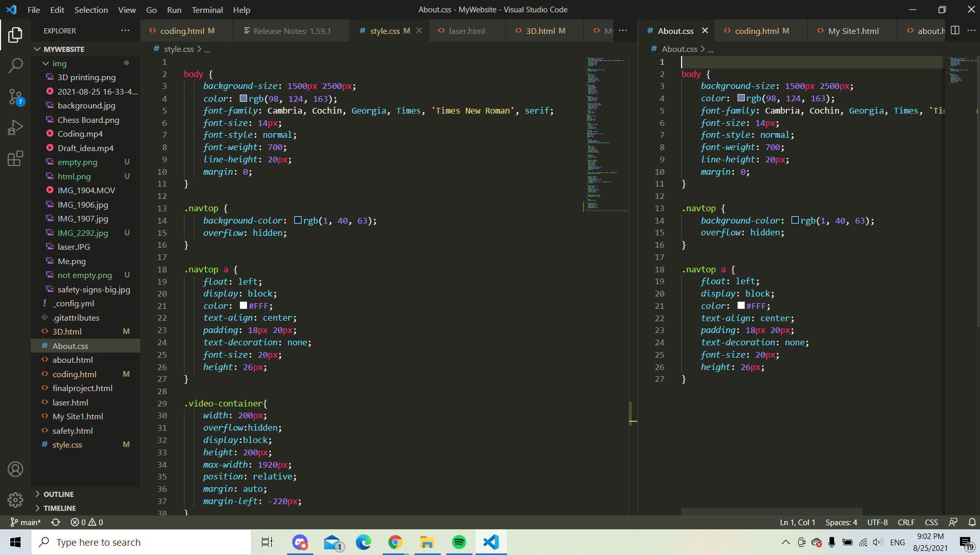The image size is (980, 555).
Task: Open _config.yml in the explorer
Action: [85, 303]
